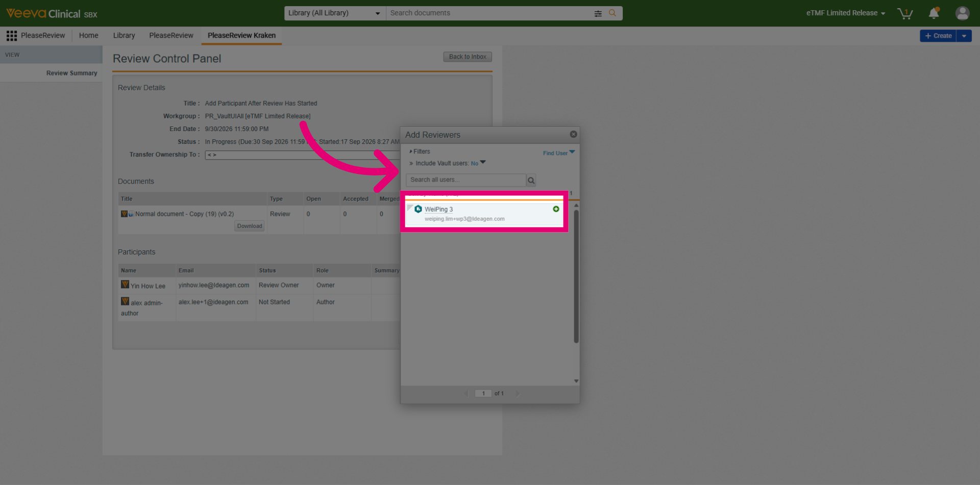Open Review Summary in the sidebar
Image resolution: width=980 pixels, height=485 pixels.
click(71, 73)
